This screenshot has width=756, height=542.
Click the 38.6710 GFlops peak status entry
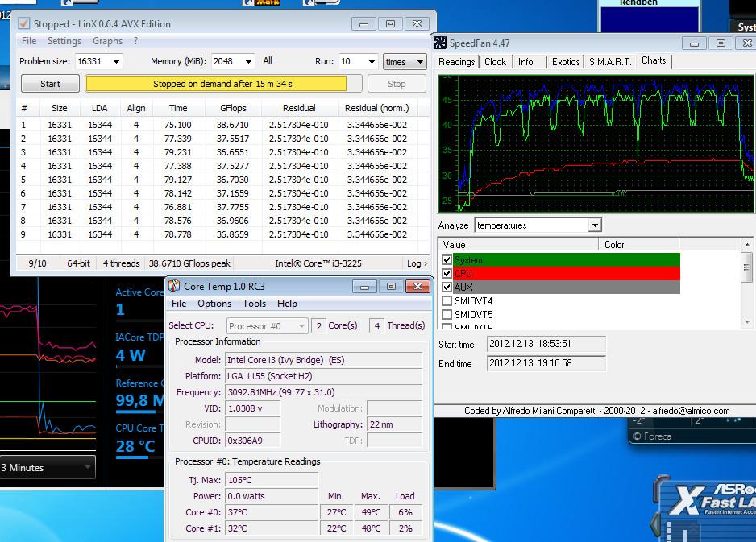189,263
